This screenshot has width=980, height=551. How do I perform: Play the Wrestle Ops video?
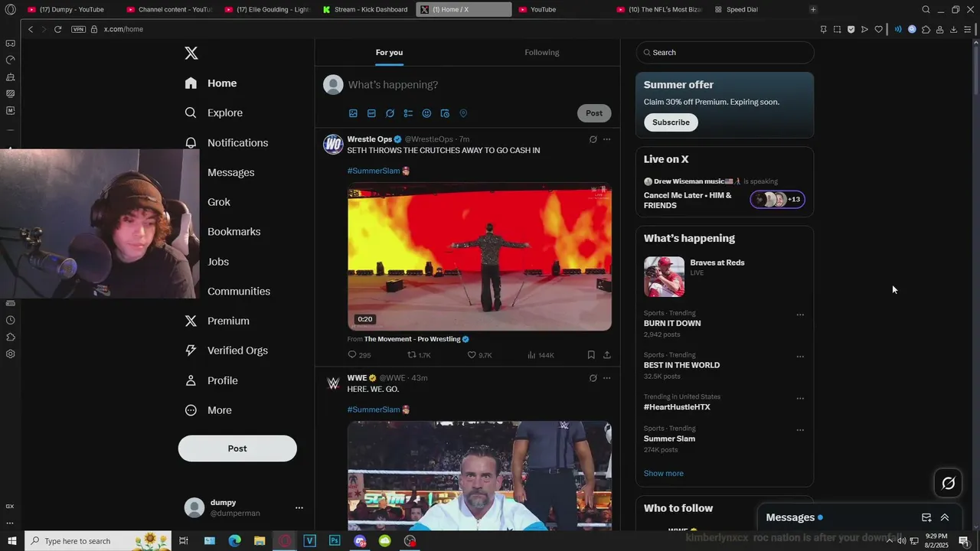[x=479, y=256]
